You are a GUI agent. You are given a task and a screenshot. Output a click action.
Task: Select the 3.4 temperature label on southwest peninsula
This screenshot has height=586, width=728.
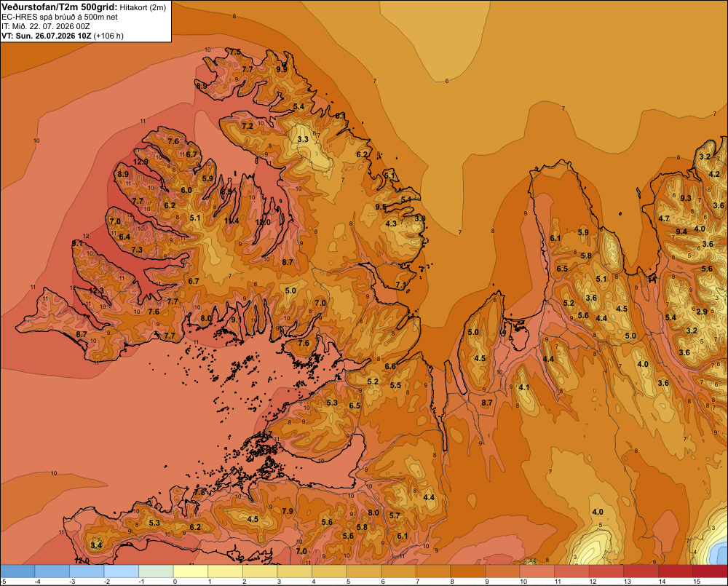[96, 545]
